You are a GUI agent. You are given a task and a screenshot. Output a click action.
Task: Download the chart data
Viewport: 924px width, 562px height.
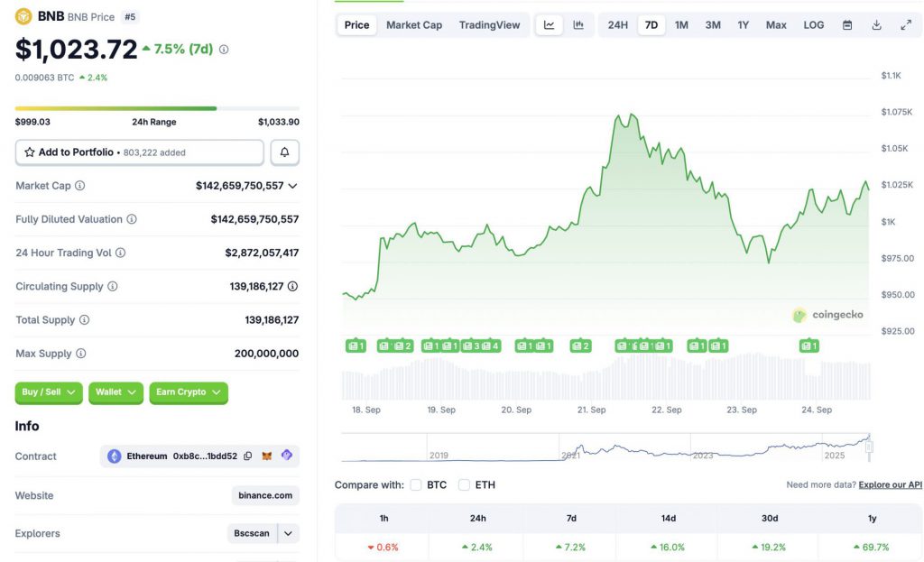pos(877,24)
